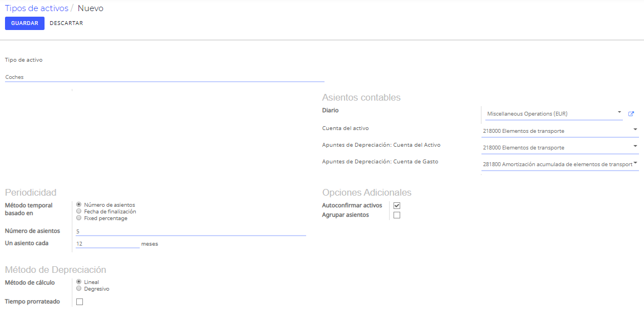The image size is (644, 309).
Task: Click the Un asiento cada input field
Action: [107, 244]
